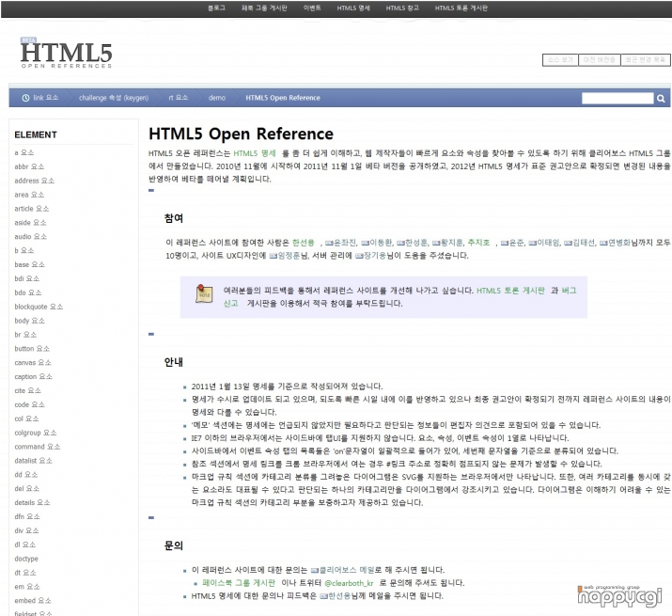Select canvas 요소 in sidebar
672x616 pixels.
click(x=33, y=362)
